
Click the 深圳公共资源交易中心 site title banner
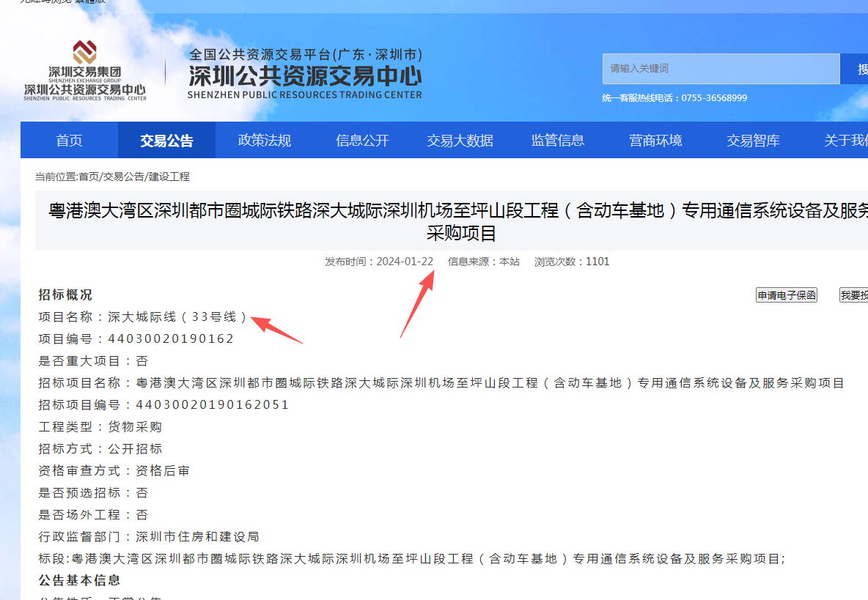coord(305,73)
